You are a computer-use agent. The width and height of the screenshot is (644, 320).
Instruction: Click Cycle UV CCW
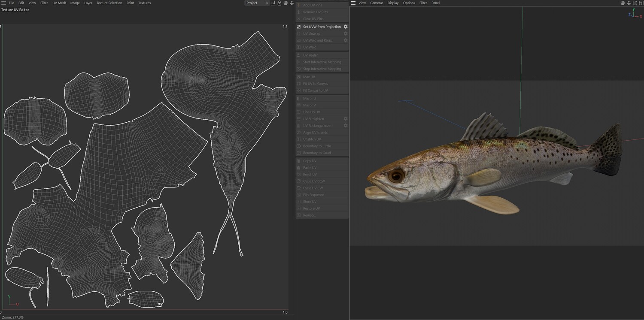coord(322,181)
